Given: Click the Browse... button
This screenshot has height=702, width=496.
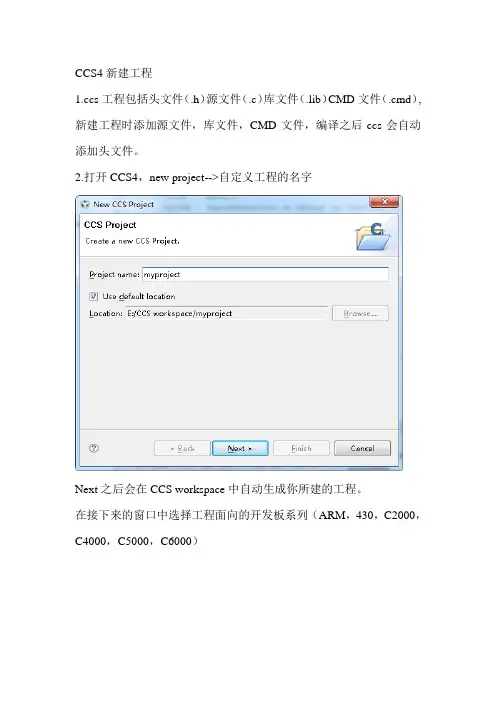Looking at the screenshot, I should pyautogui.click(x=360, y=313).
